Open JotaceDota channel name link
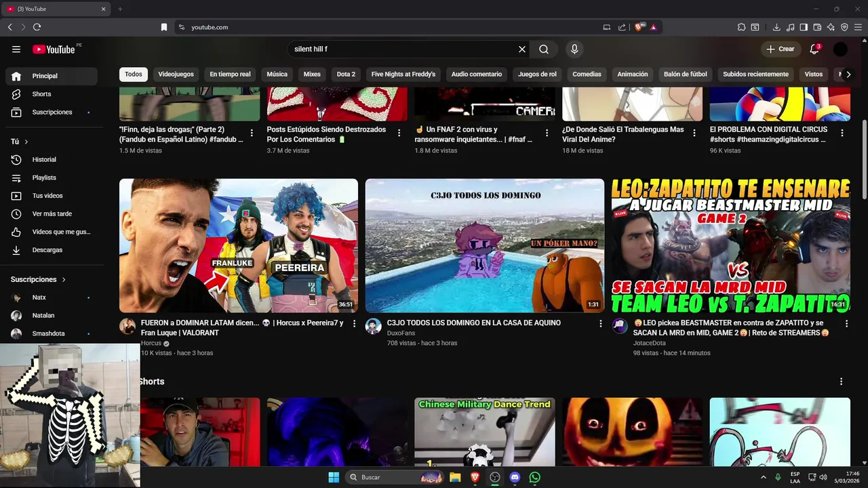Image resolution: width=868 pixels, height=488 pixels. pyautogui.click(x=649, y=343)
